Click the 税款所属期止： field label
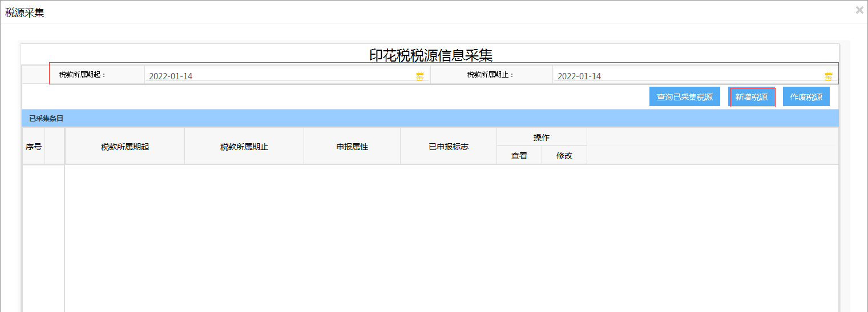The height and width of the screenshot is (312, 868). (491, 75)
